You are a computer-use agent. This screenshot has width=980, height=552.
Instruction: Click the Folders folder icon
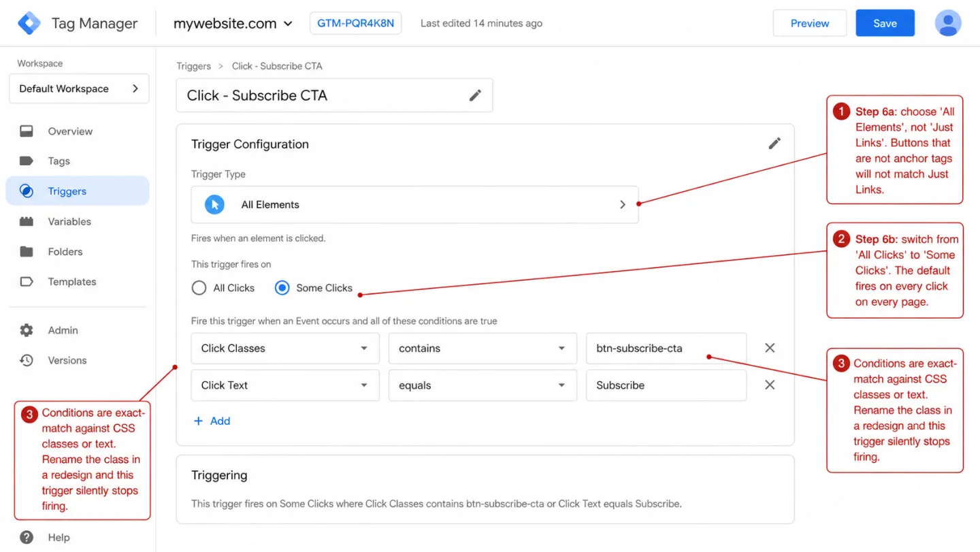point(27,252)
